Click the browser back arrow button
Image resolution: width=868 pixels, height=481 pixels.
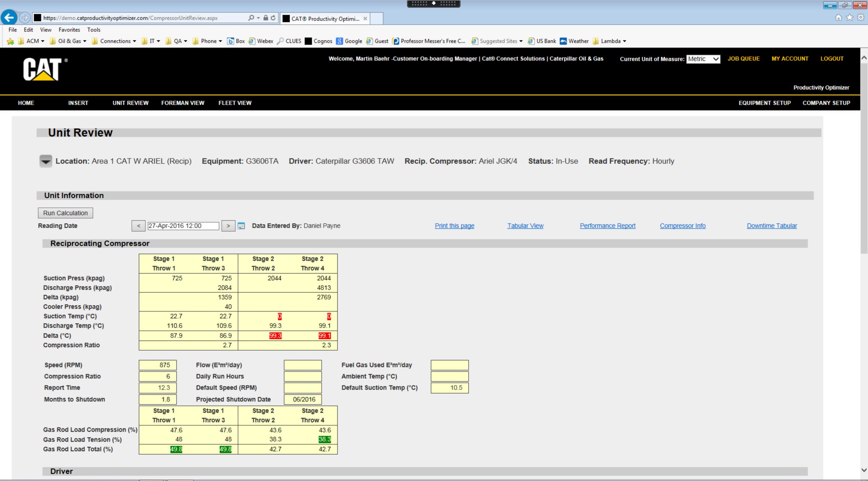click(9, 18)
